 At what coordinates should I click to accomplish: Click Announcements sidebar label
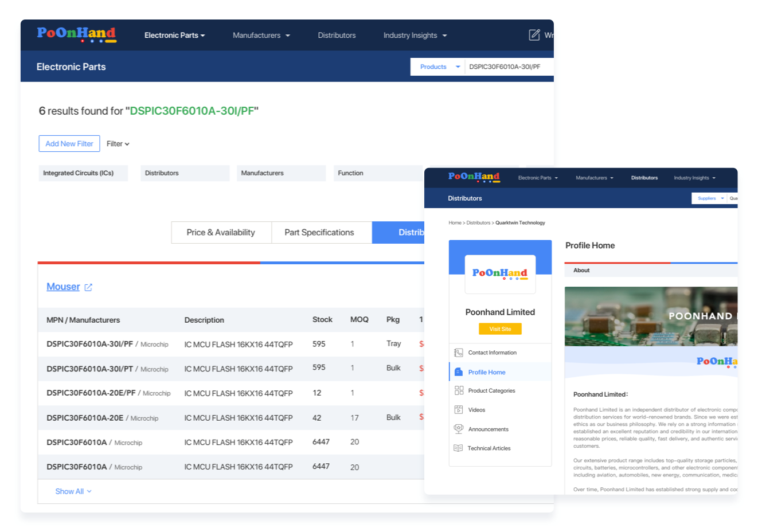pos(488,429)
